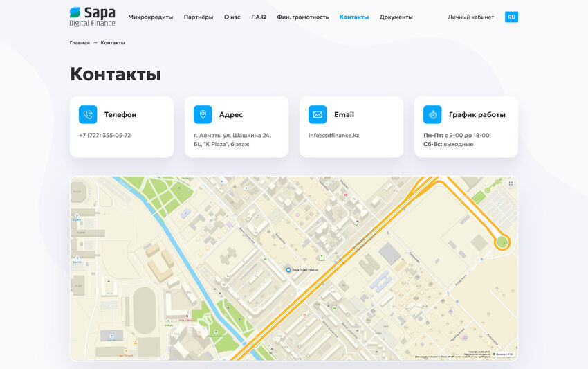Image resolution: width=588 pixels, height=369 pixels.
Task: Select the Контакты navigation item
Action: 354,17
